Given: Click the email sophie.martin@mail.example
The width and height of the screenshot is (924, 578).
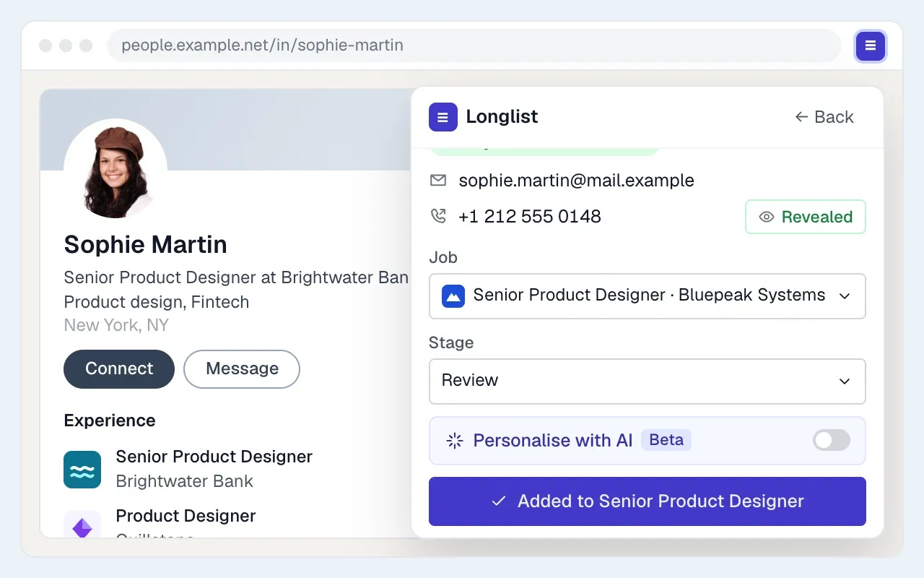Looking at the screenshot, I should (x=576, y=180).
